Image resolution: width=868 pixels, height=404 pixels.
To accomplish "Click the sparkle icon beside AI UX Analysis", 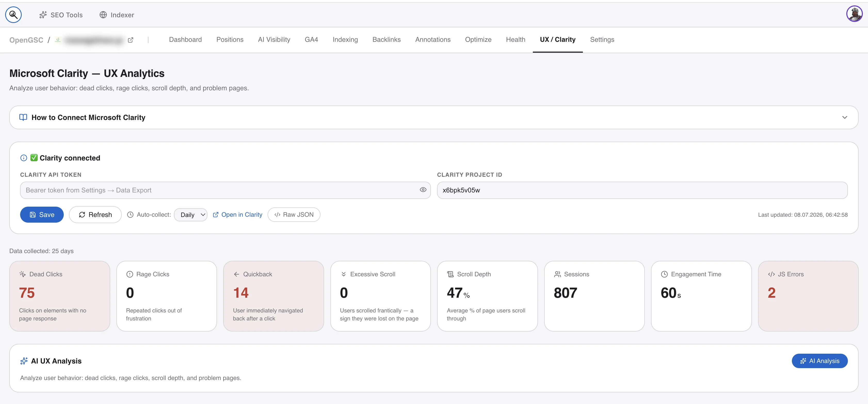I will click(24, 361).
